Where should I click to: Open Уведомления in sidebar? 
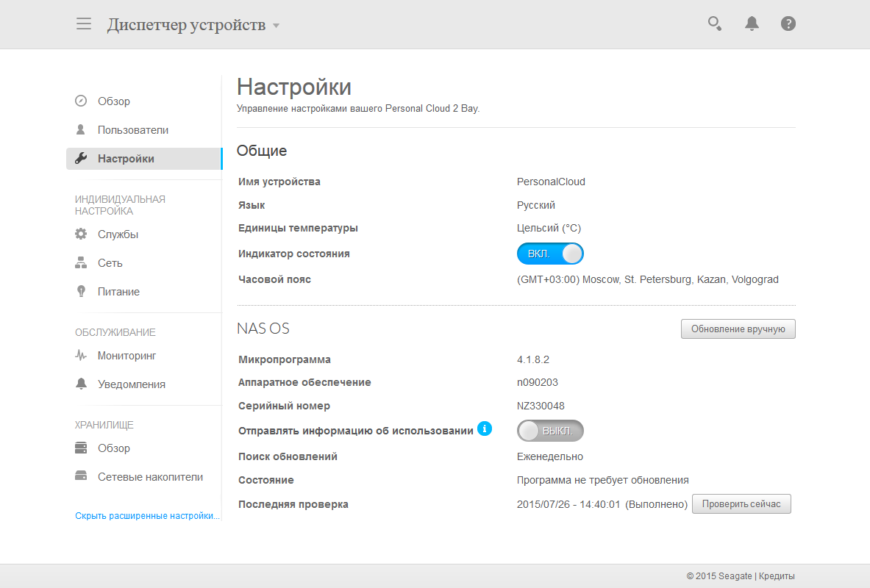pyautogui.click(x=132, y=384)
